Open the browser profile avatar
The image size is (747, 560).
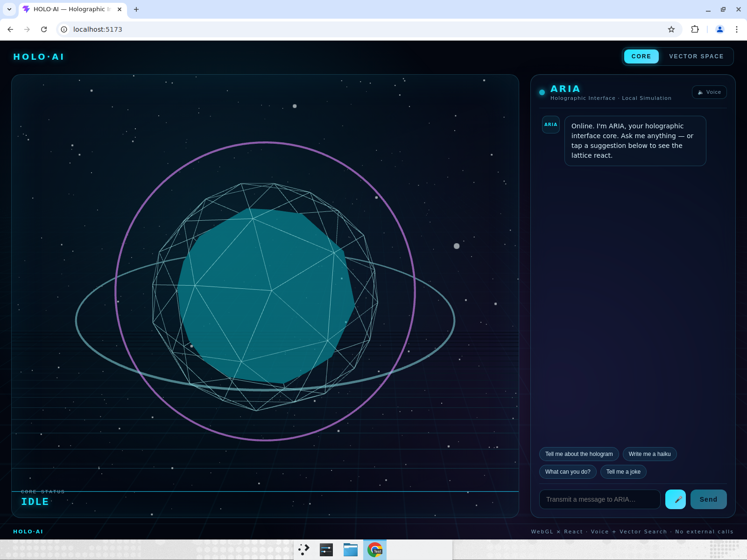[x=720, y=29]
